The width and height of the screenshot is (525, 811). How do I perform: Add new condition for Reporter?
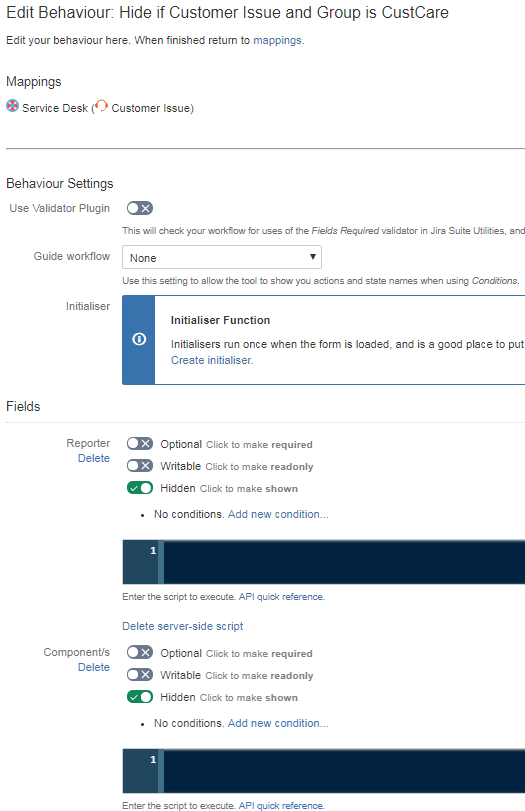click(278, 514)
